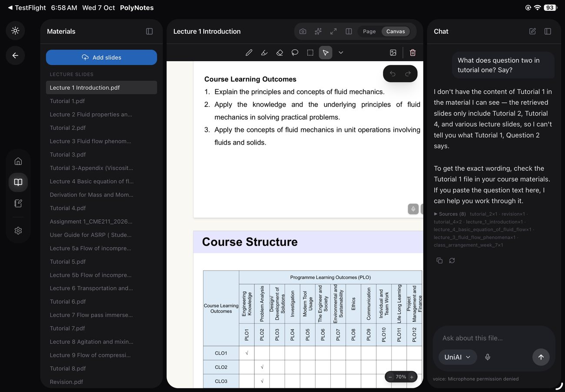Switch to Canvas view
This screenshot has height=392, width=565.
tap(395, 31)
